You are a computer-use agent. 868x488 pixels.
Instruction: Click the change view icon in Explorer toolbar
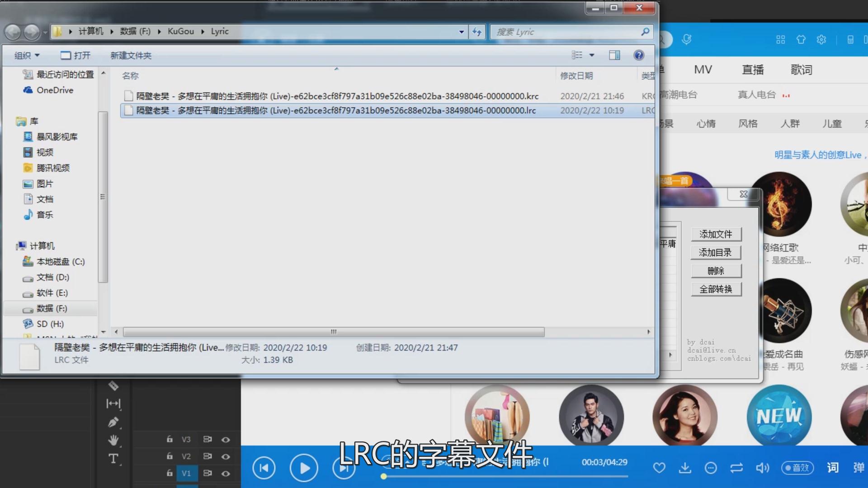577,55
